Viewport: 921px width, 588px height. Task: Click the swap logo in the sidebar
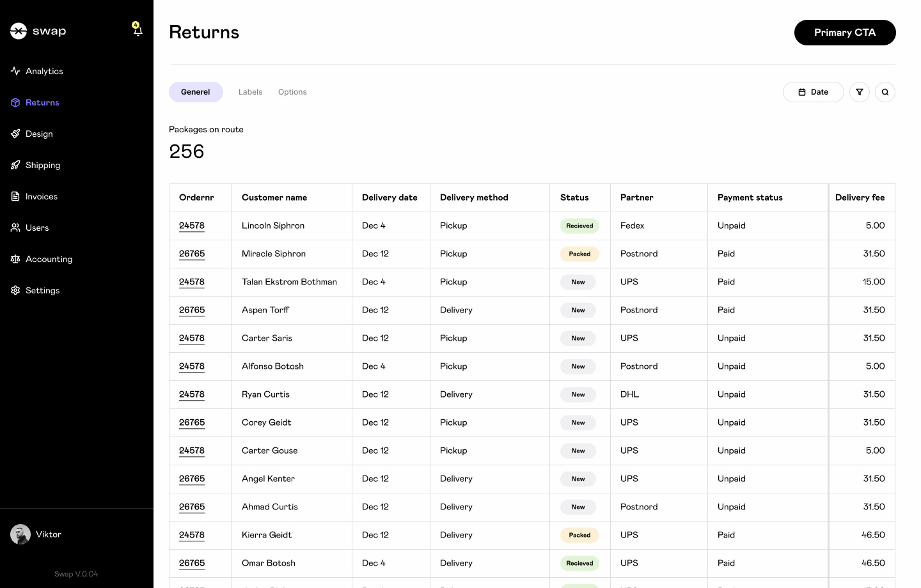(38, 30)
